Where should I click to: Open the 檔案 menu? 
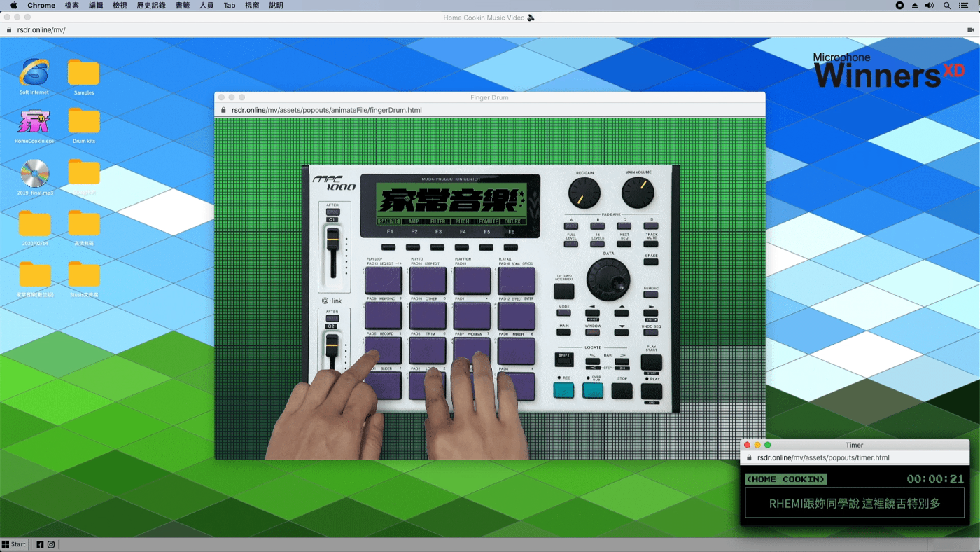pos(72,5)
